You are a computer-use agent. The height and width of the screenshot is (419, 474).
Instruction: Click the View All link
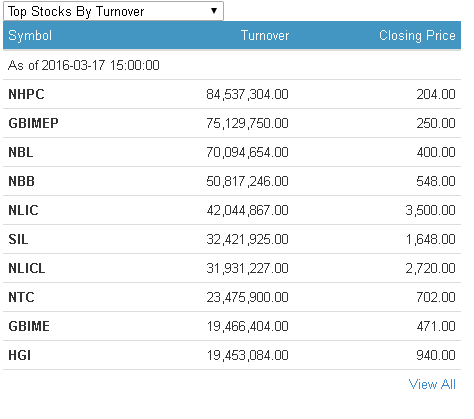click(x=432, y=384)
